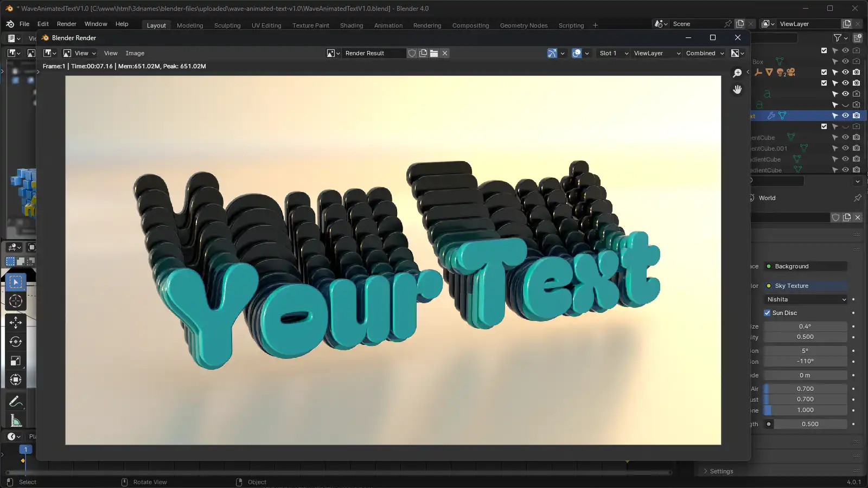Click the pin scene icon
868x488 pixels.
point(728,24)
